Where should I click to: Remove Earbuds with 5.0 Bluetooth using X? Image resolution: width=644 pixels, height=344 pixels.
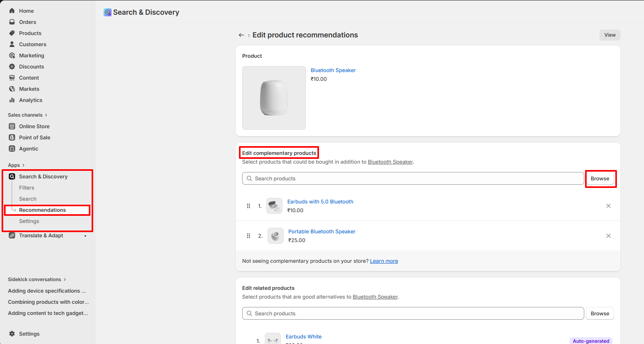[x=609, y=206]
